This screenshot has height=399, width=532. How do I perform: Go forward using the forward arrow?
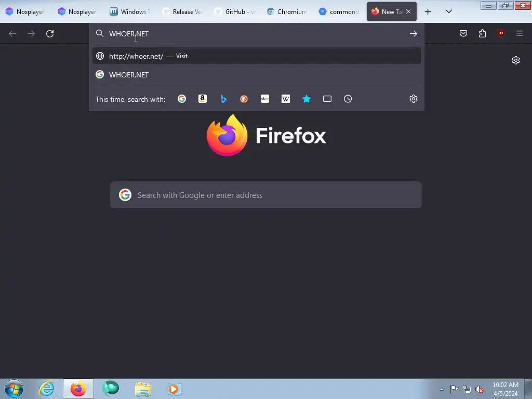pos(31,34)
